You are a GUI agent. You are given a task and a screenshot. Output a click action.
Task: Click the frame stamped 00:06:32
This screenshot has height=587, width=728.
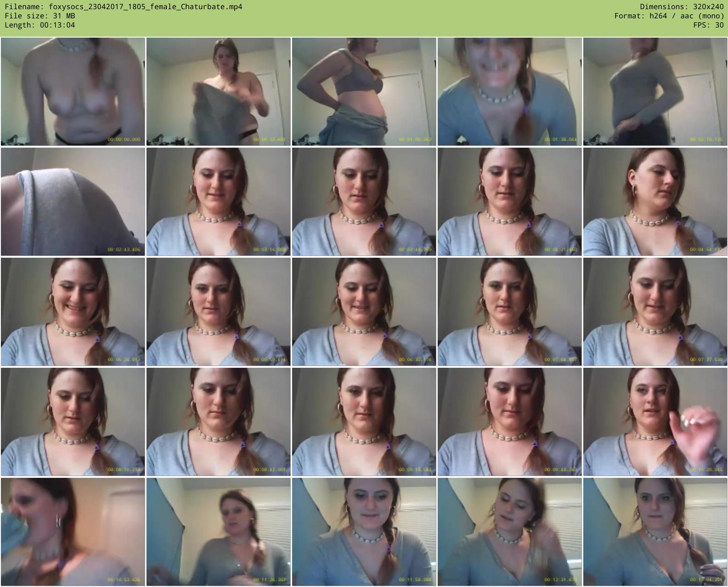tap(364, 312)
